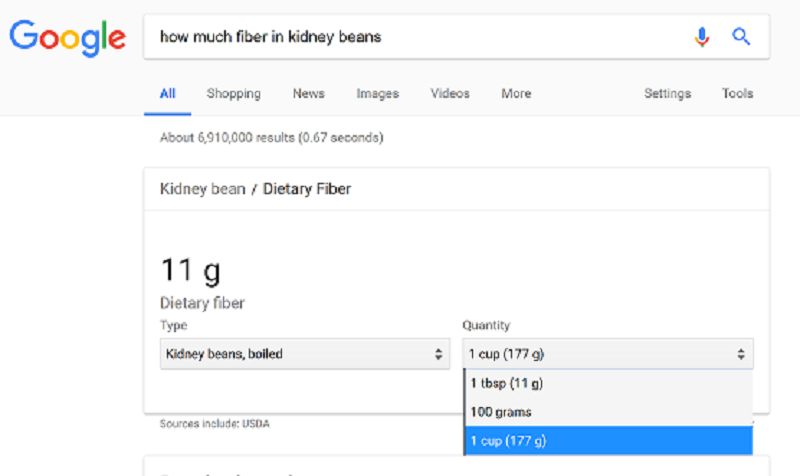Click the 11 g fiber value
This screenshot has width=800, height=476.
pos(190,271)
